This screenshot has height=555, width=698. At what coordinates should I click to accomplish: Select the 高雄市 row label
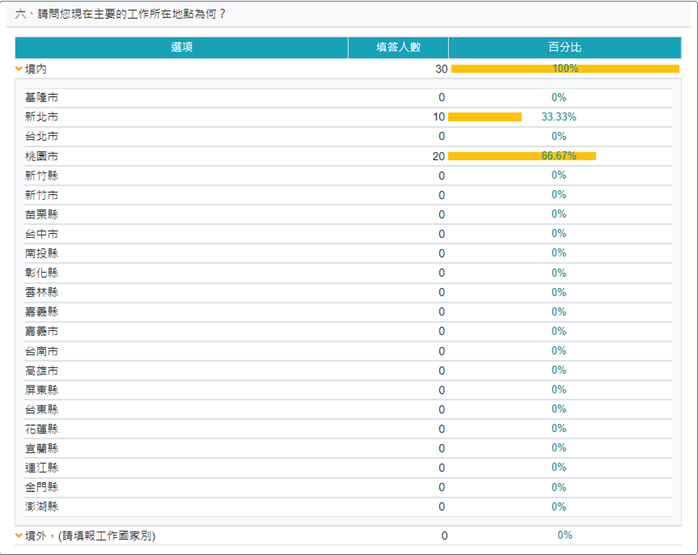pos(41,370)
